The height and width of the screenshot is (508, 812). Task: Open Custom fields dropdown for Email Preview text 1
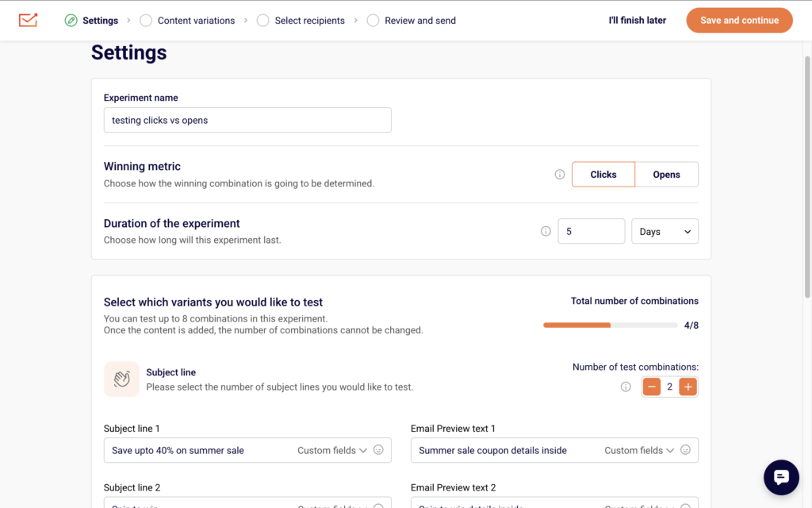pyautogui.click(x=639, y=451)
